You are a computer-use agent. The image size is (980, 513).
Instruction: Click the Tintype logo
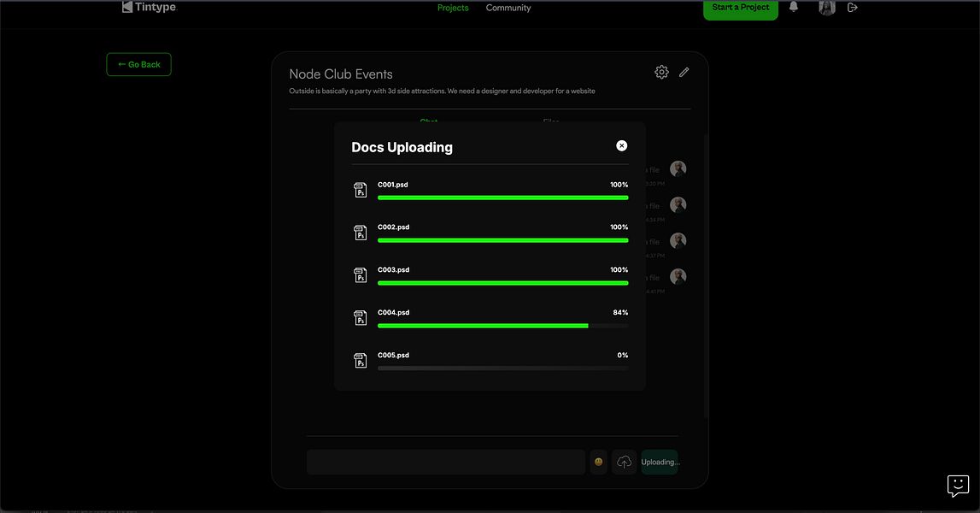point(150,8)
